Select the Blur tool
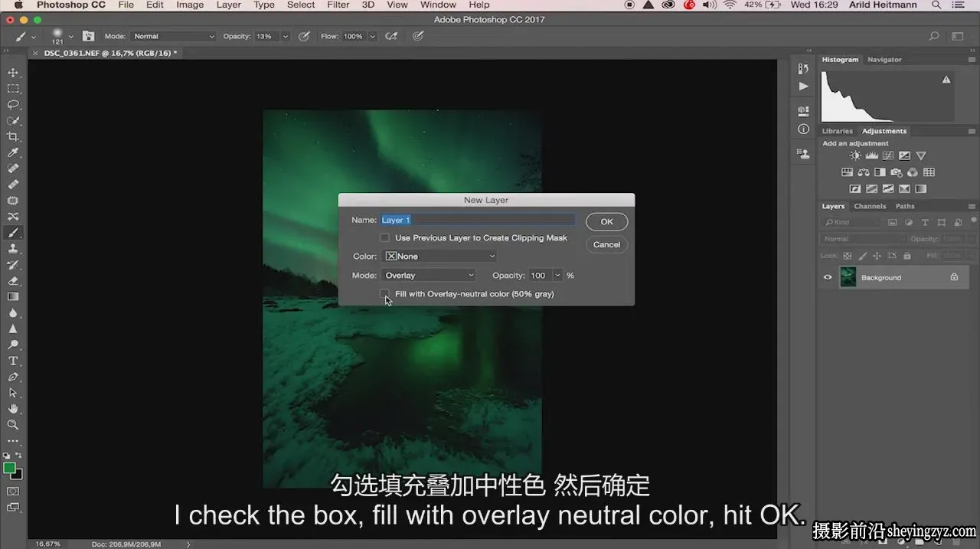Image resolution: width=980 pixels, height=549 pixels. click(13, 313)
